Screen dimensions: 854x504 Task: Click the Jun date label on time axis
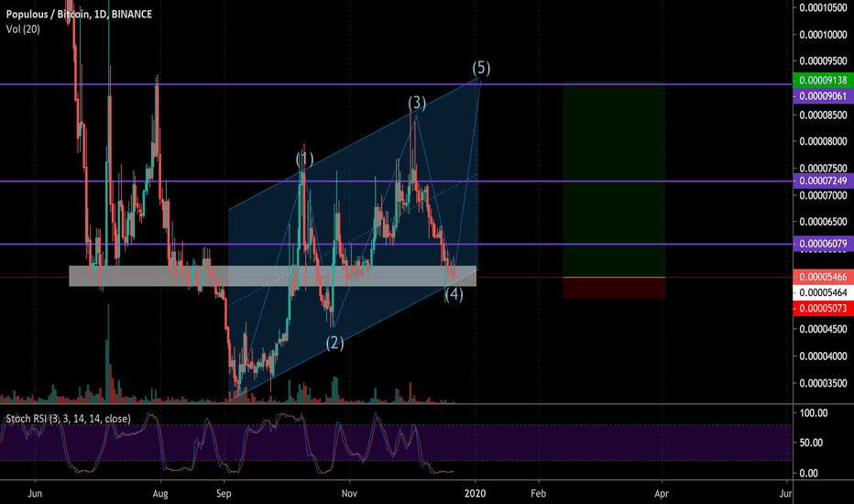click(35, 494)
